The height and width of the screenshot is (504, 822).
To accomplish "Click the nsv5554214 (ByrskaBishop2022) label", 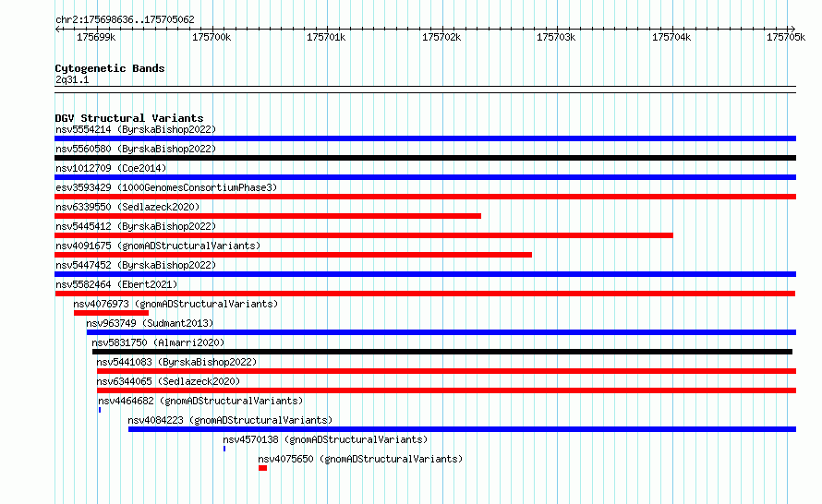I will point(136,129).
